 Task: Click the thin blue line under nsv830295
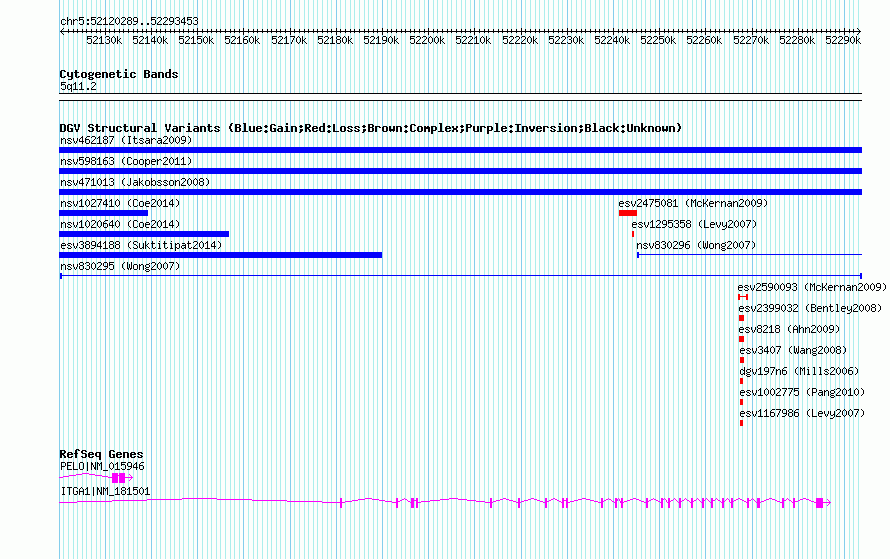tap(461, 276)
